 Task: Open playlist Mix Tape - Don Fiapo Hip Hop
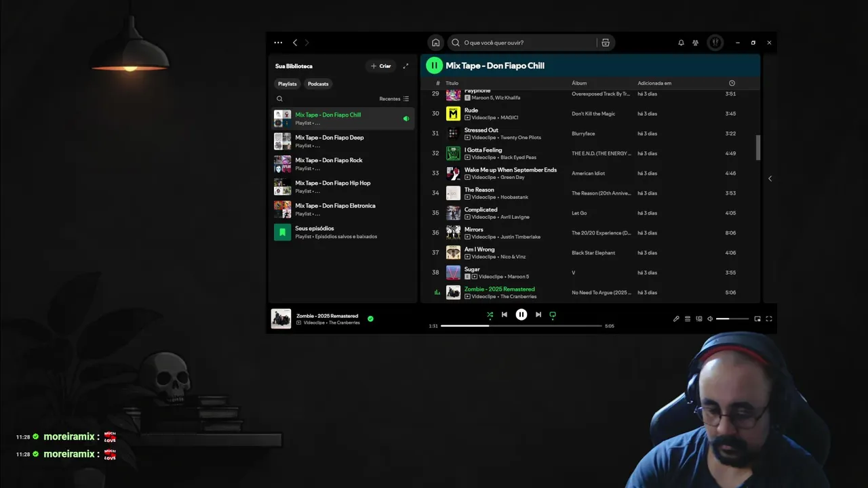point(343,186)
